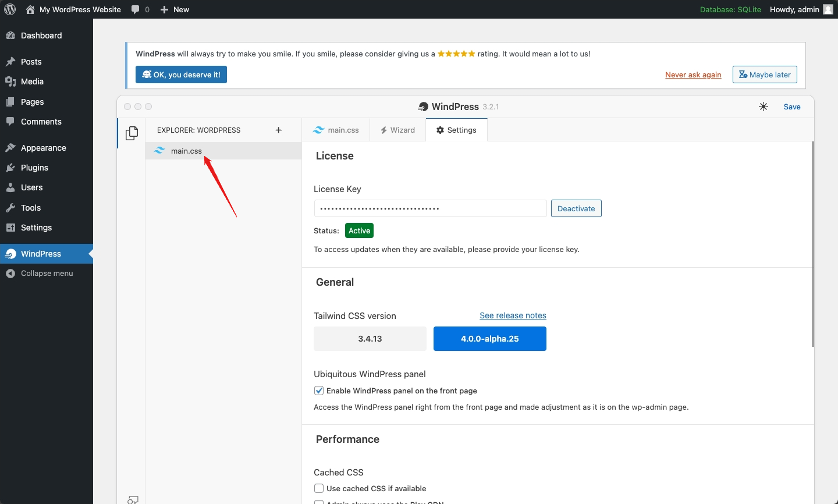Open the Explorer files icon in panel sidebar
This screenshot has height=504, width=838.
132,133
